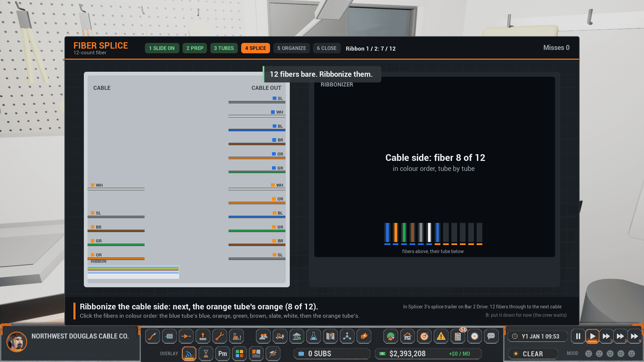
Task: Open the warning triangle alerts icon
Action: click(x=441, y=336)
